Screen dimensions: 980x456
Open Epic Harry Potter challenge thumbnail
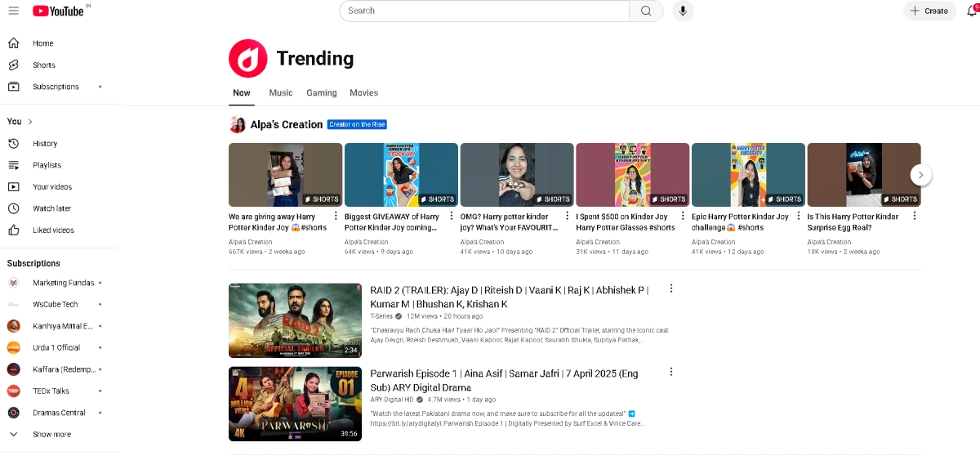[748, 175]
